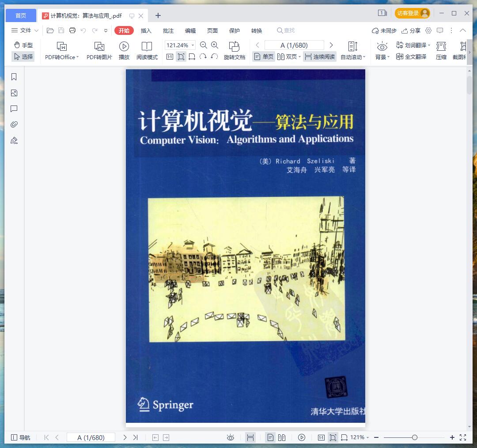The width and height of the screenshot is (477, 448).
Task: Open the attachments paperclip panel
Action: [x=14, y=124]
